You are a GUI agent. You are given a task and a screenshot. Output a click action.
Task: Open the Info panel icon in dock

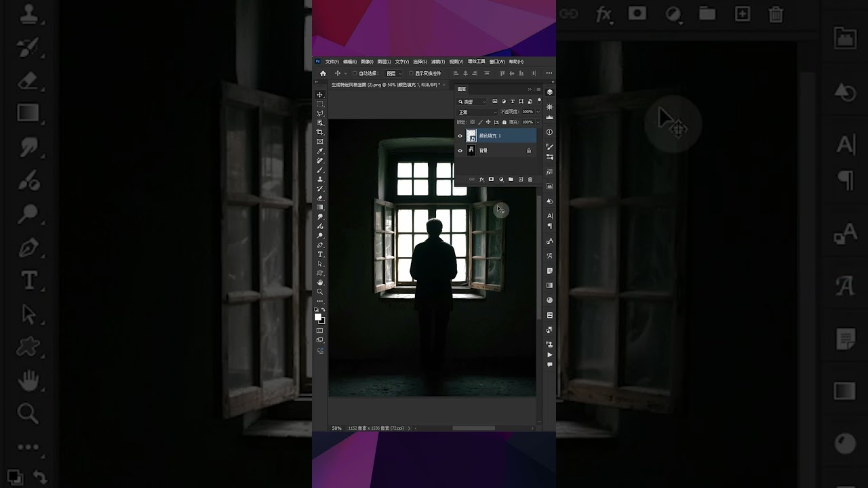[x=549, y=132]
